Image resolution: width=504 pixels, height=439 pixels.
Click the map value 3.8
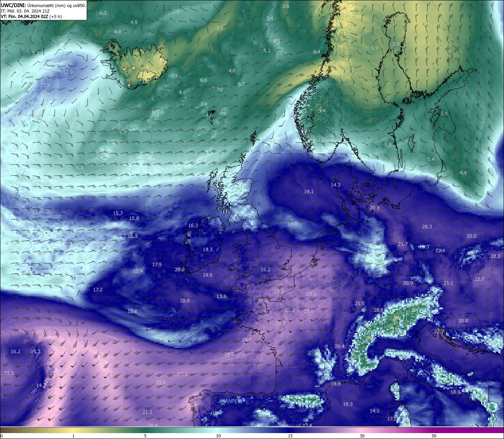285,6
